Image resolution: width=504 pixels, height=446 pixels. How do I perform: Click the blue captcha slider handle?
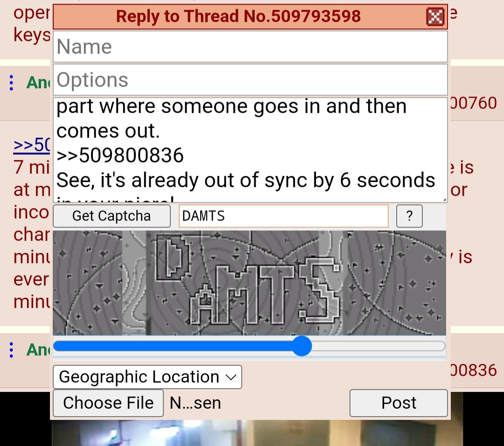click(x=302, y=346)
